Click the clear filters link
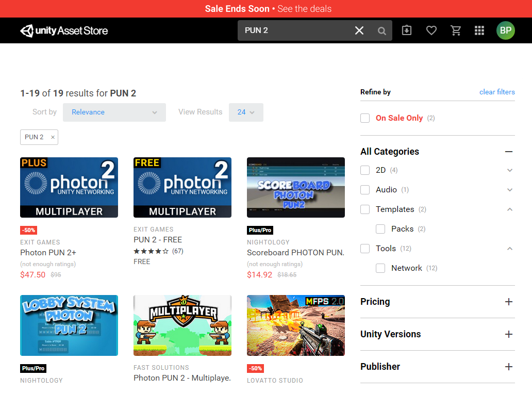 496,92
